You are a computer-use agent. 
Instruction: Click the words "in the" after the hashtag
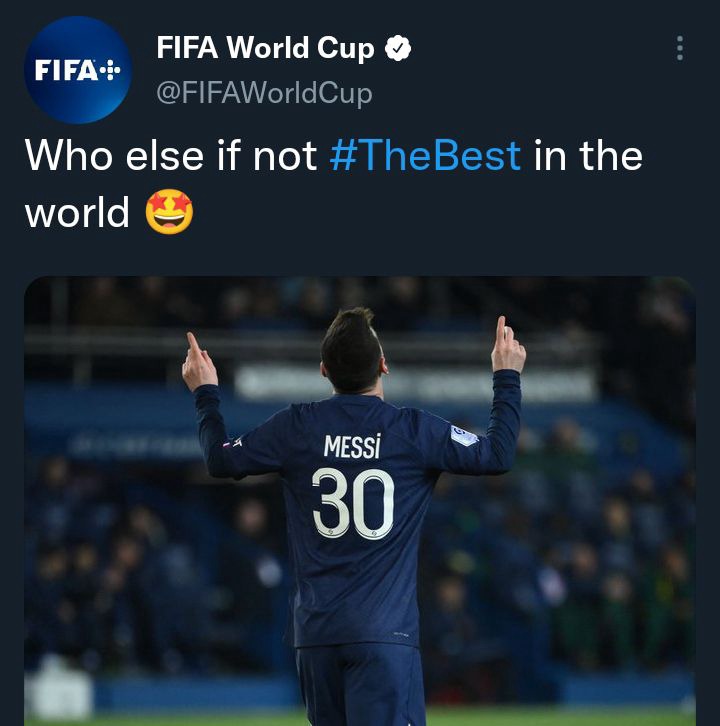coord(588,156)
